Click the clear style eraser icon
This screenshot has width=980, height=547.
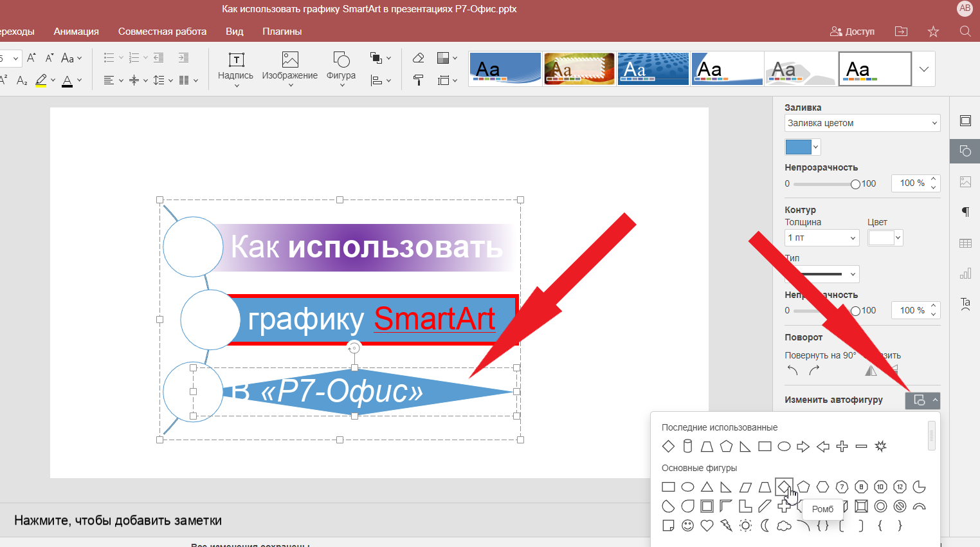(x=419, y=58)
